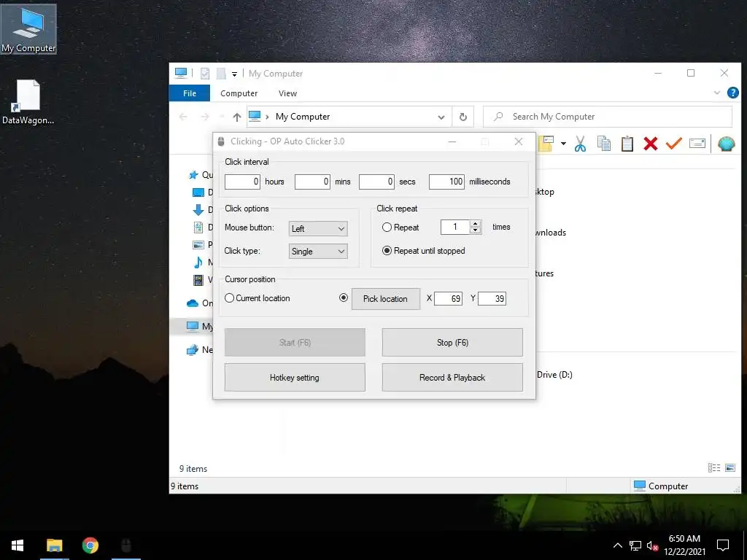Click the muted volume icon in system tray
747x560 pixels.
click(x=652, y=545)
